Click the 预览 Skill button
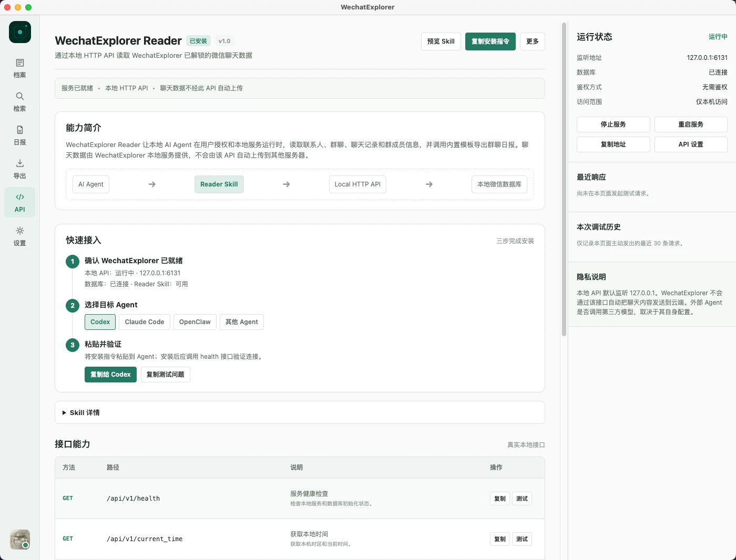Viewport: 736px width, 560px height. point(441,42)
